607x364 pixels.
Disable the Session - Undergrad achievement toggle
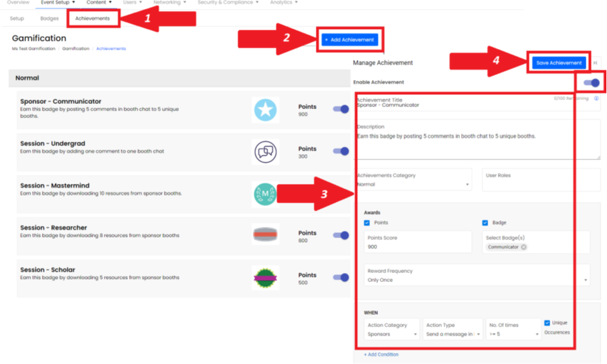(341, 152)
